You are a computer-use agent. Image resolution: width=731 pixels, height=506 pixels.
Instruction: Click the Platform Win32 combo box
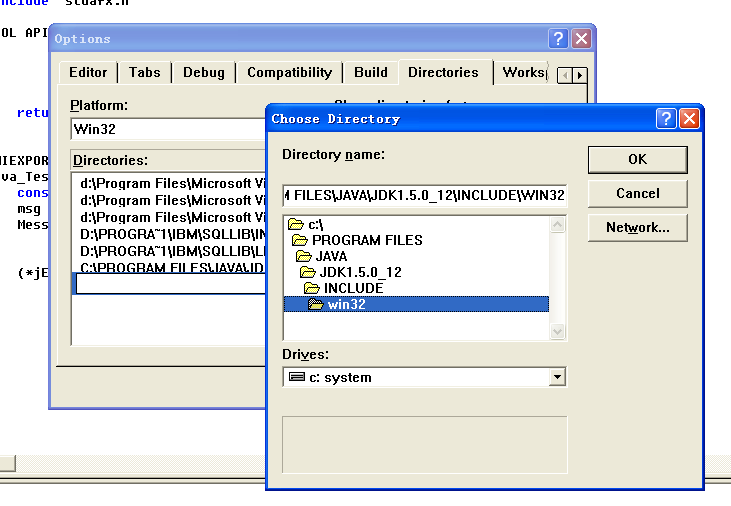[169, 129]
